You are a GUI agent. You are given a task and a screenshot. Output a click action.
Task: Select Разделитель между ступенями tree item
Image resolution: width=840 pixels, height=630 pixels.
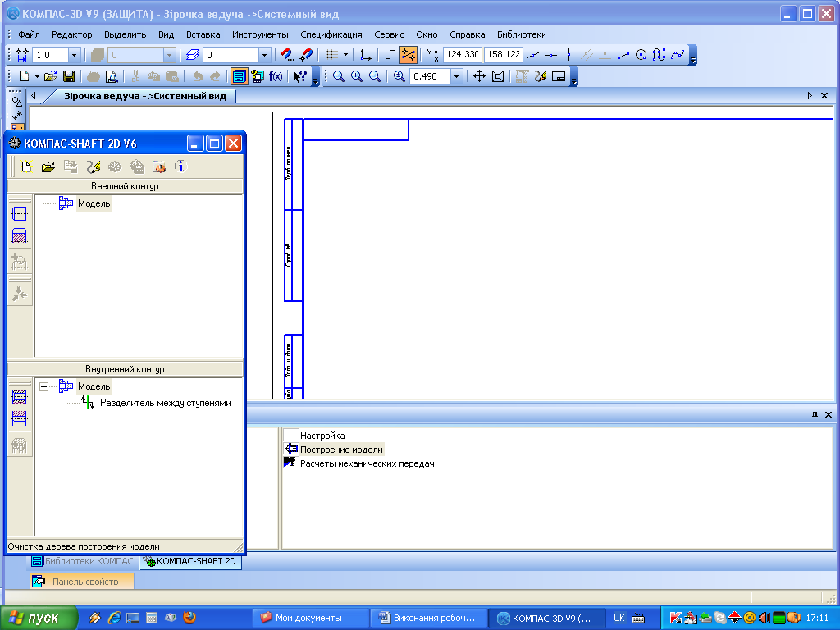(x=166, y=403)
